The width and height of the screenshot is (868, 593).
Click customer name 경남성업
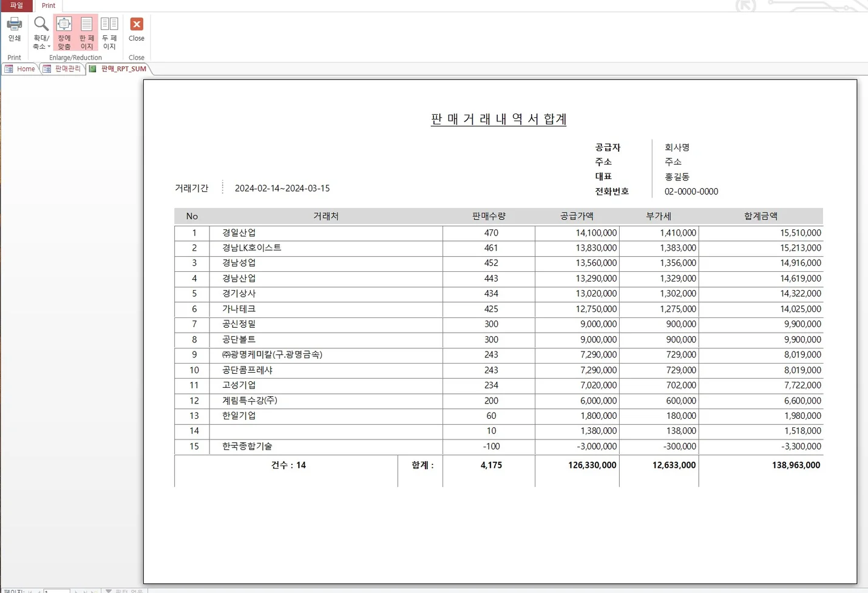coord(239,263)
